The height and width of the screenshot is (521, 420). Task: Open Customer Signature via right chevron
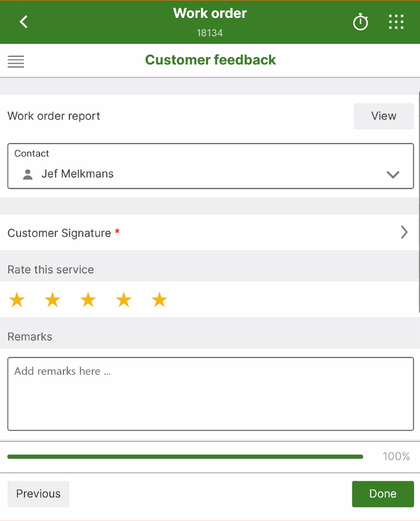(x=404, y=232)
